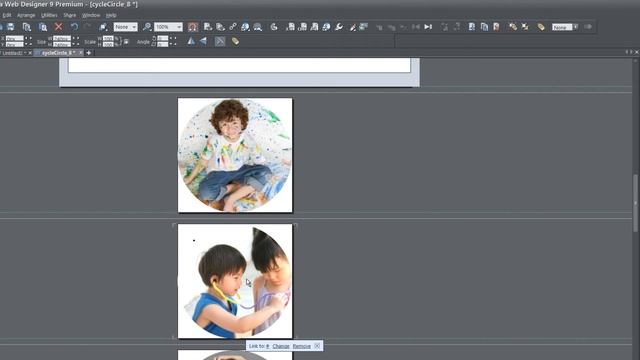Select the paint-splattered child circle photo
Image resolution: width=640 pixels, height=360 pixels.
pyautogui.click(x=235, y=155)
